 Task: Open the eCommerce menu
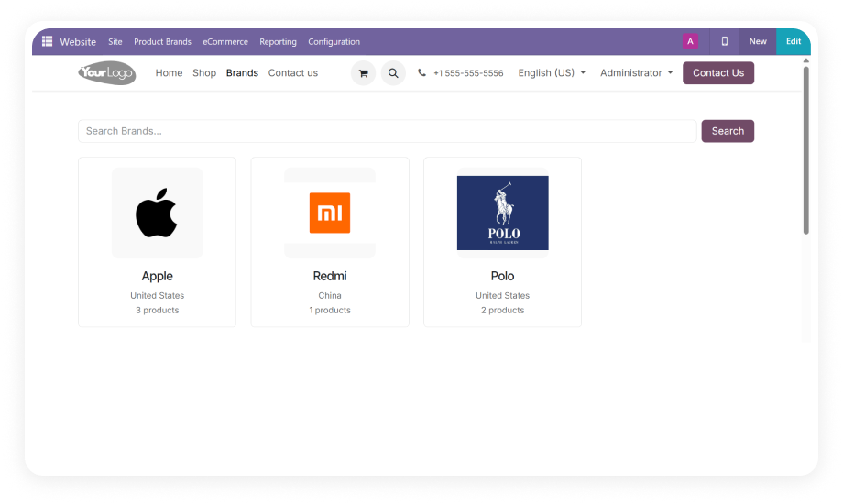point(225,41)
